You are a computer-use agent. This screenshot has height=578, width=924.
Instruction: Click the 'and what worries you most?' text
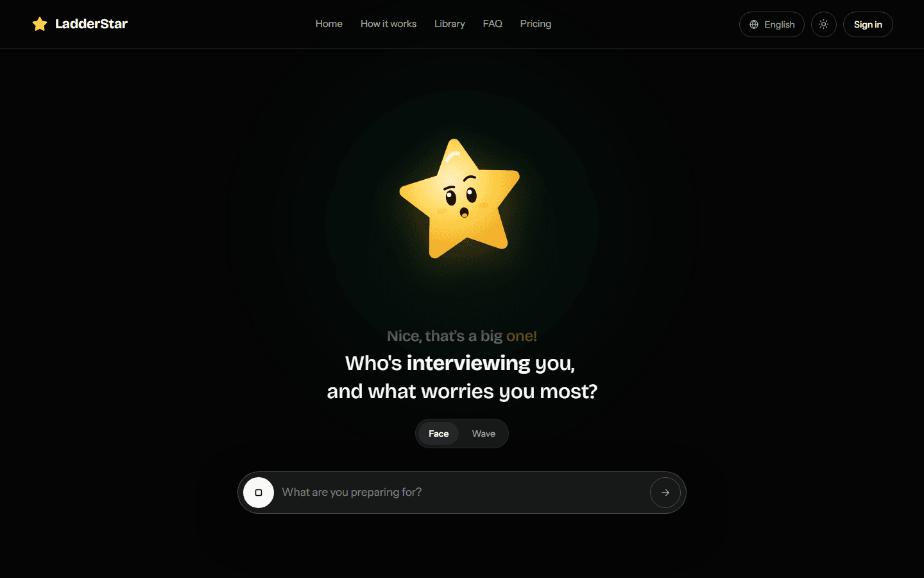462,391
